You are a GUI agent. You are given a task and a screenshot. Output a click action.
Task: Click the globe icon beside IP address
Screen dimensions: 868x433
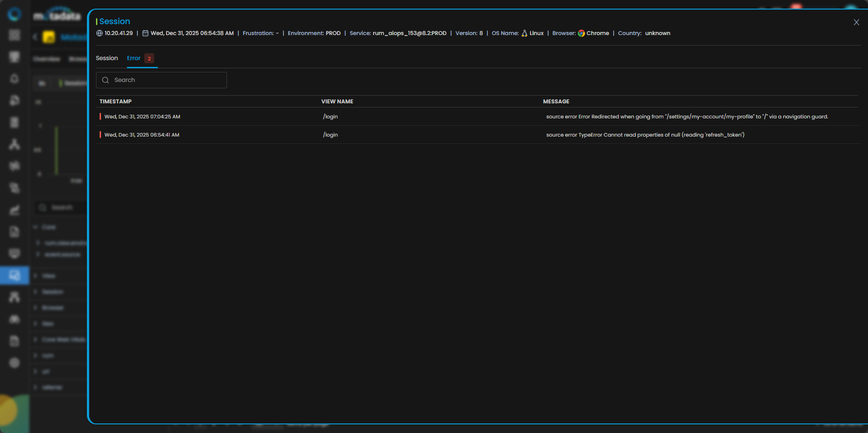[x=99, y=33]
